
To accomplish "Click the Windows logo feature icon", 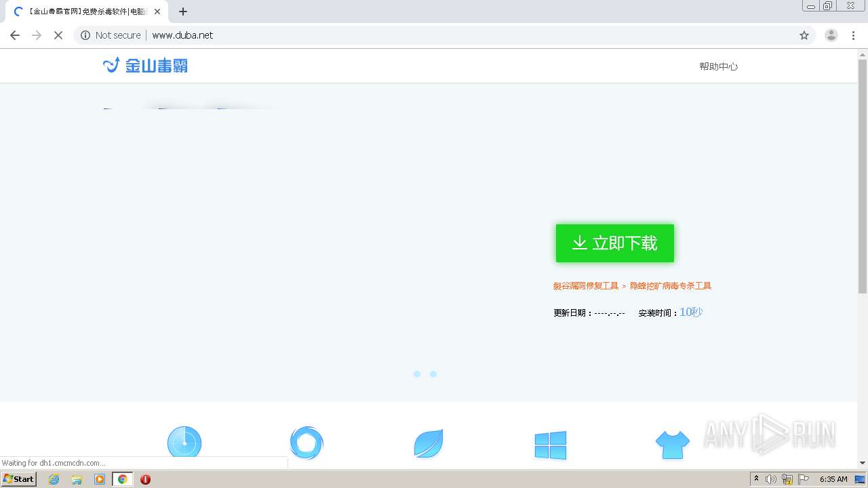I will pos(551,445).
